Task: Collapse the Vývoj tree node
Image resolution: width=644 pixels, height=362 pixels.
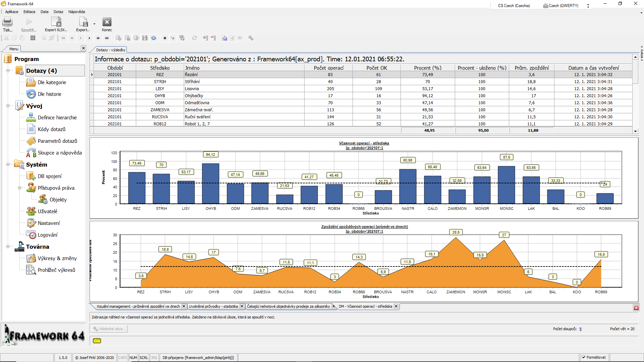Action: click(8, 106)
